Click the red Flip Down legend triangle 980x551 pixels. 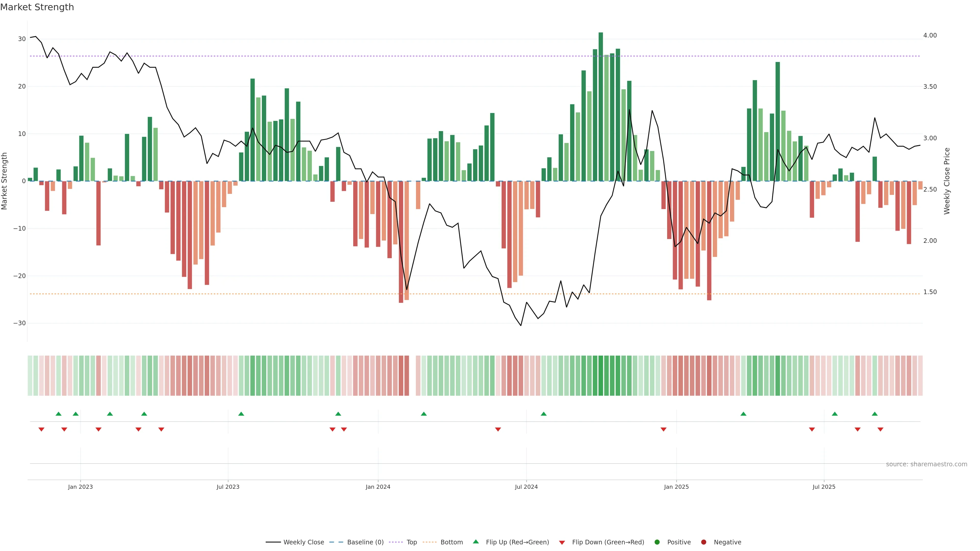[561, 542]
